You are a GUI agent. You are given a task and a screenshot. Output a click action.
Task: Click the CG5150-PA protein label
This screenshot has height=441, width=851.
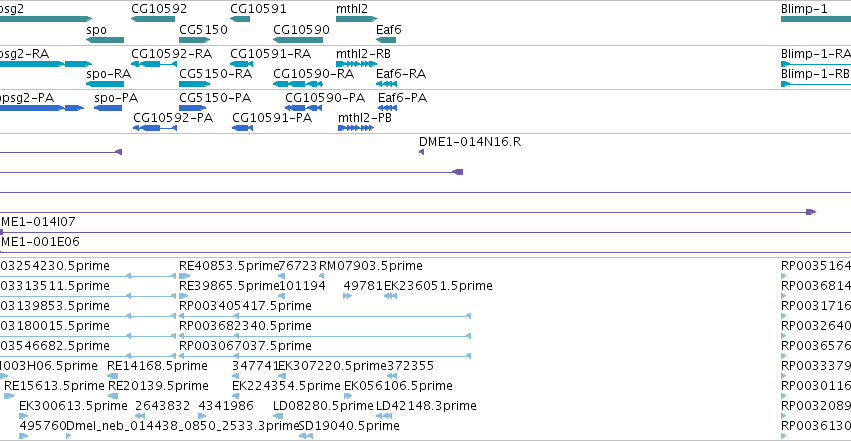(215, 98)
